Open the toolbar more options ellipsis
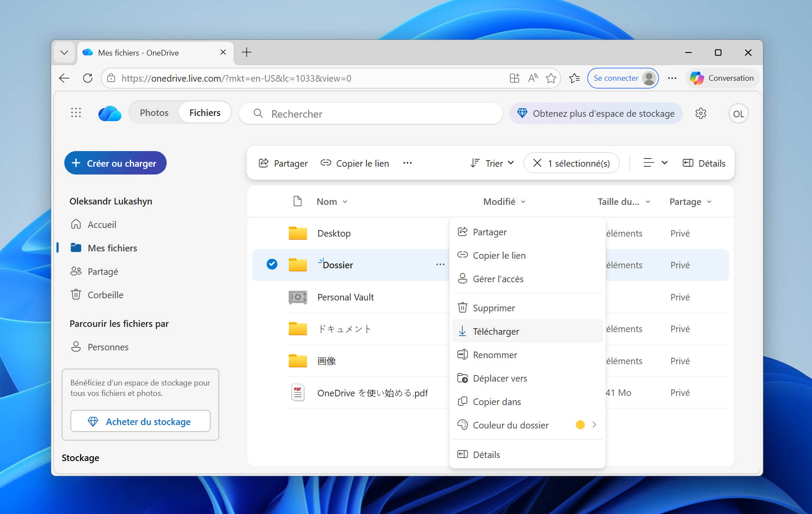The height and width of the screenshot is (514, 812). pyautogui.click(x=407, y=163)
